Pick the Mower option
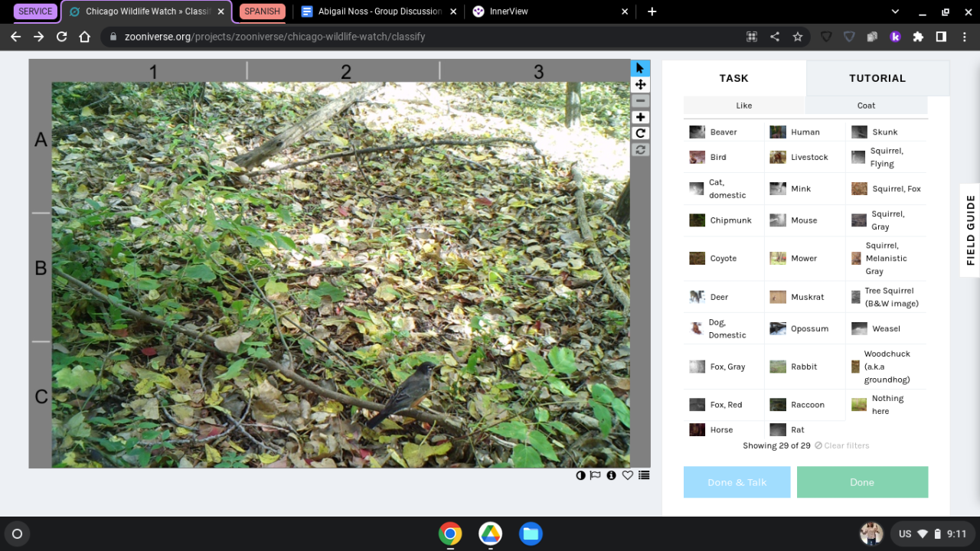Viewport: 980px width, 551px height. (x=805, y=259)
